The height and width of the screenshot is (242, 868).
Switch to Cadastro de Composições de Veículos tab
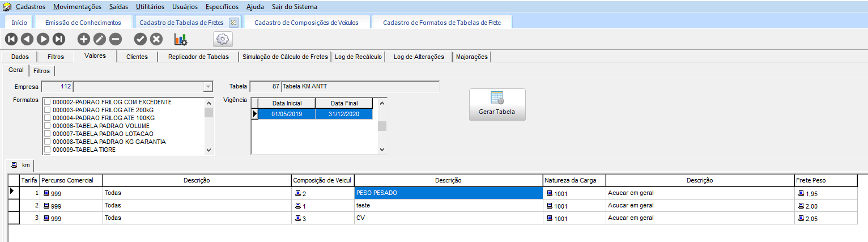[308, 23]
